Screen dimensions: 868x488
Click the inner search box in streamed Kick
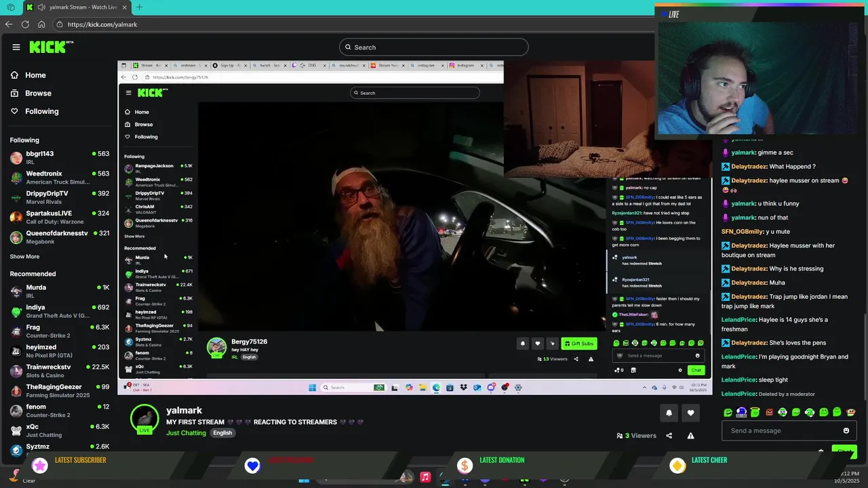[x=415, y=93]
